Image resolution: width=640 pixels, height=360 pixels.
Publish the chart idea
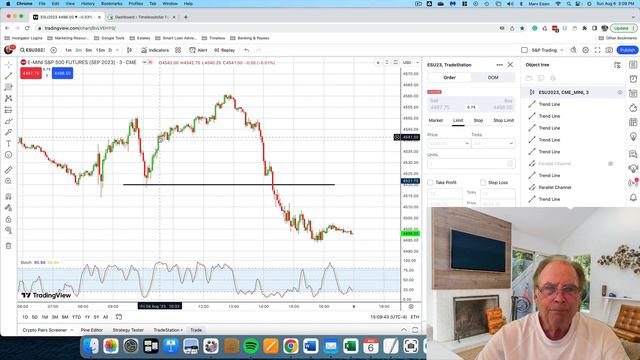(627, 50)
